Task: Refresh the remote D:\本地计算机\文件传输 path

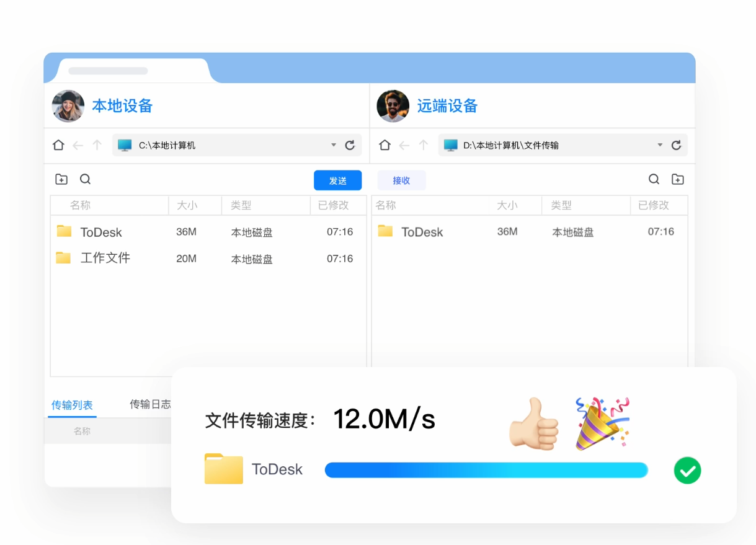Action: pos(677,145)
